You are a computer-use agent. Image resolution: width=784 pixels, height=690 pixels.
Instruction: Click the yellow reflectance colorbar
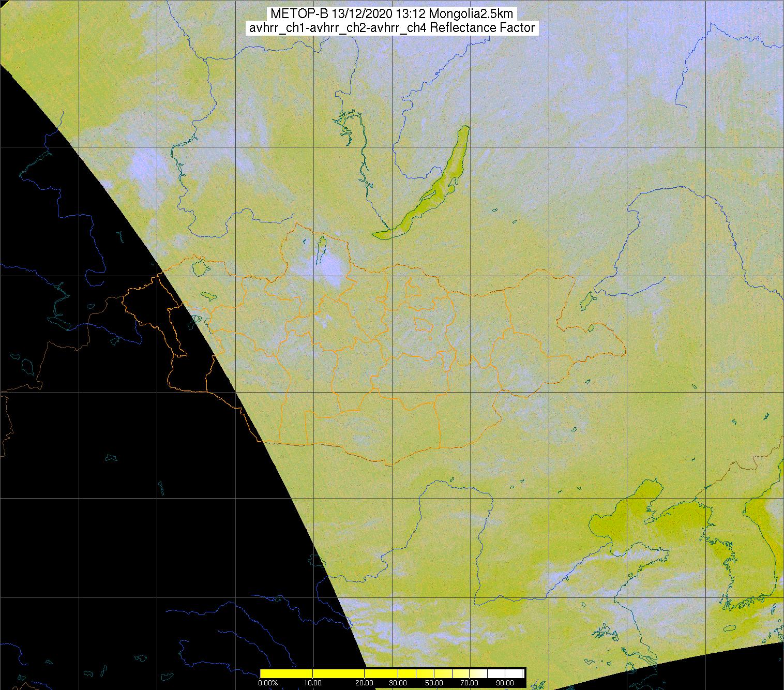pos(393,673)
